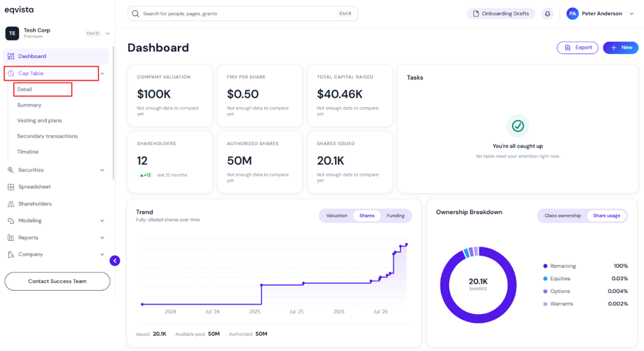The image size is (644, 351).
Task: Expand the Company section chevron
Action: (x=102, y=254)
